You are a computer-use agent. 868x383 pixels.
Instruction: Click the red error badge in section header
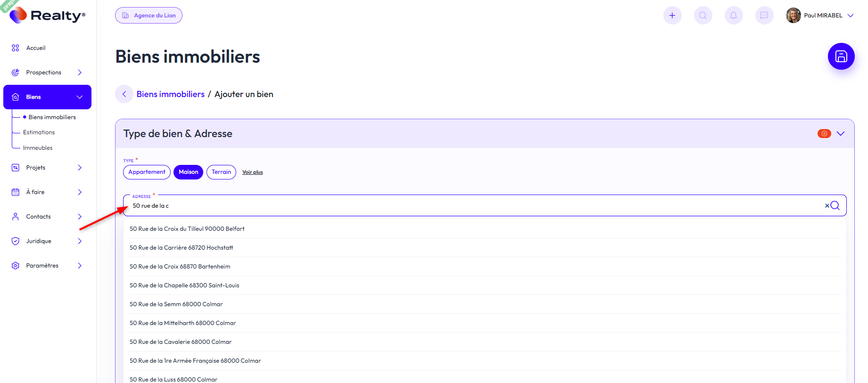pyautogui.click(x=824, y=134)
